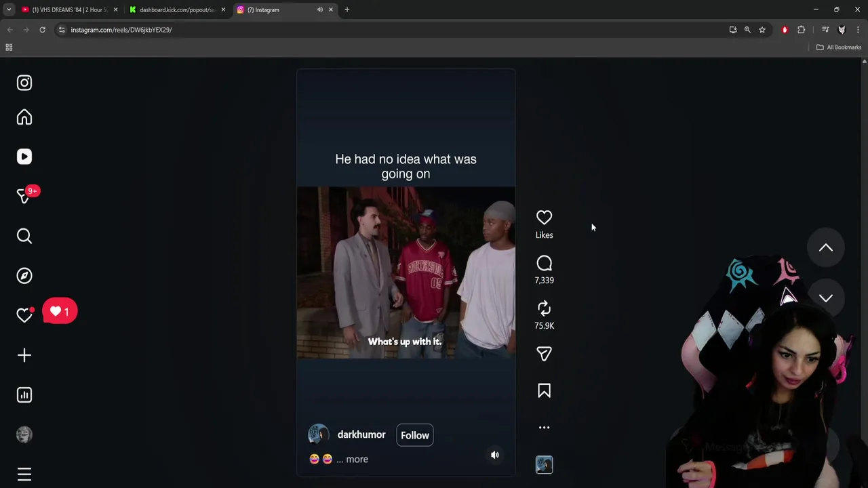Close the Instagram tab

click(x=331, y=9)
